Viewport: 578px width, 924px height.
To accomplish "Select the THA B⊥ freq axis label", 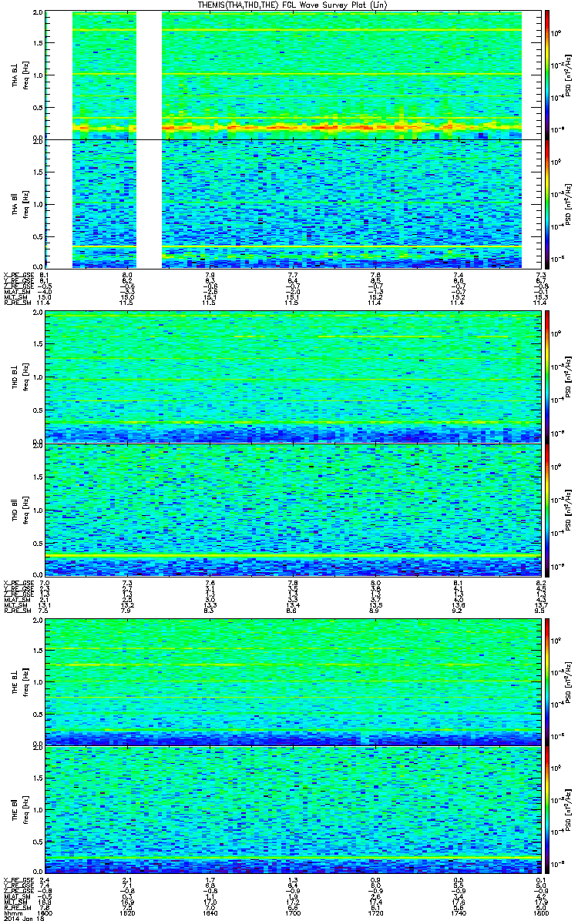I will point(19,75).
